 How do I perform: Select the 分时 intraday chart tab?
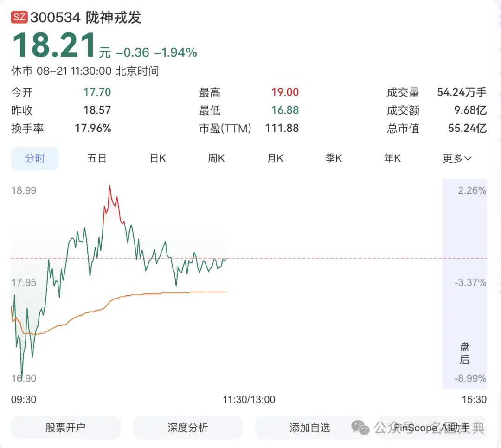tap(35, 158)
